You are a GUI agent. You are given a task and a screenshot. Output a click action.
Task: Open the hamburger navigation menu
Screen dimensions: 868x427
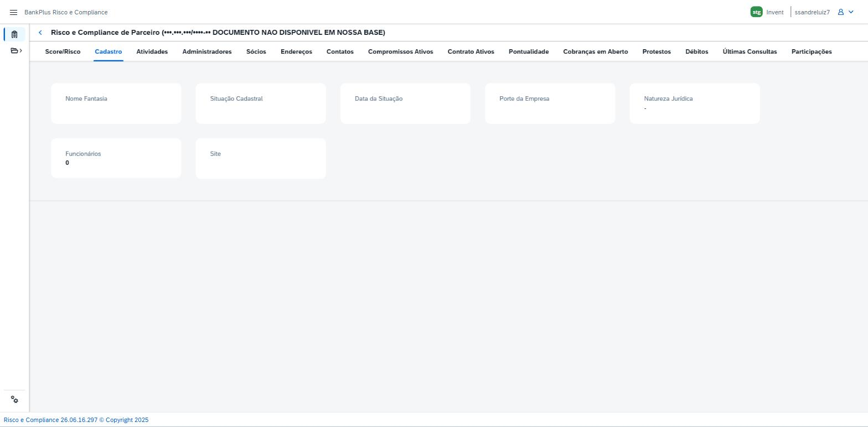(14, 12)
